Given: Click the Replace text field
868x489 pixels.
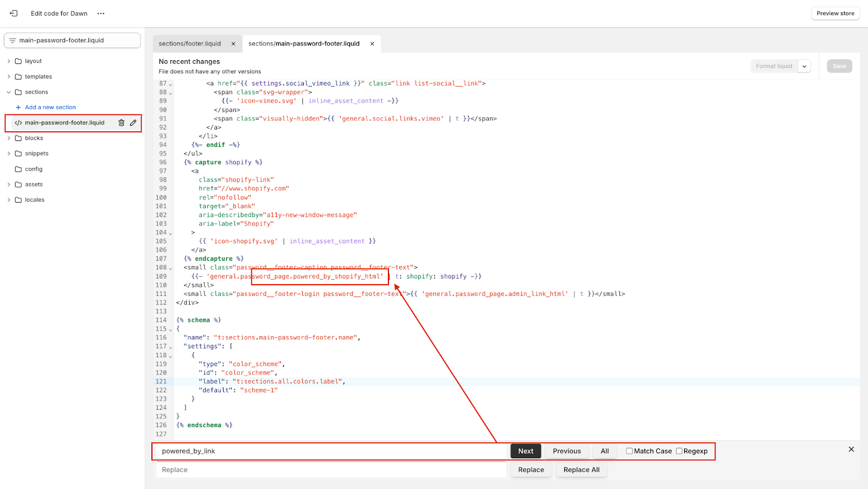Looking at the screenshot, I should coord(331,470).
